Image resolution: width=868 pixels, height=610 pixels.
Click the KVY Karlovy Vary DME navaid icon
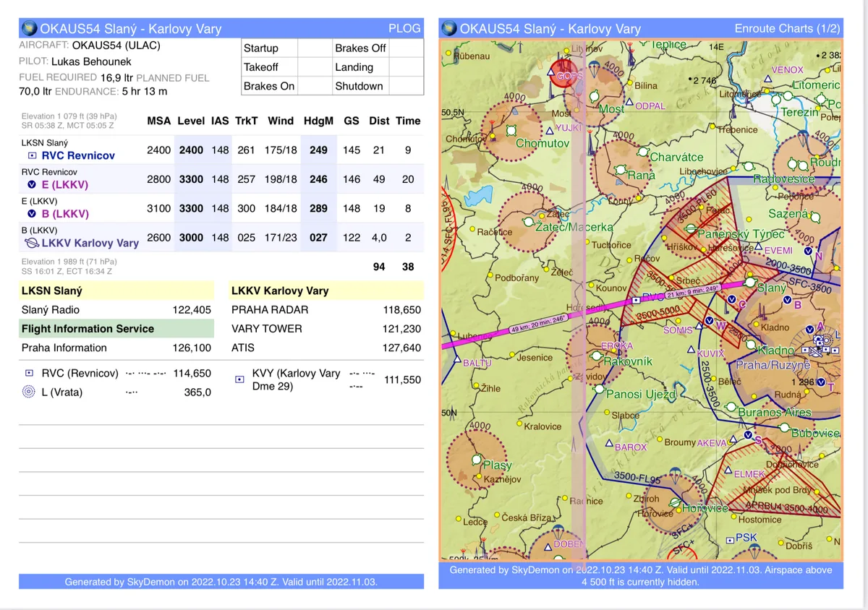(x=239, y=379)
